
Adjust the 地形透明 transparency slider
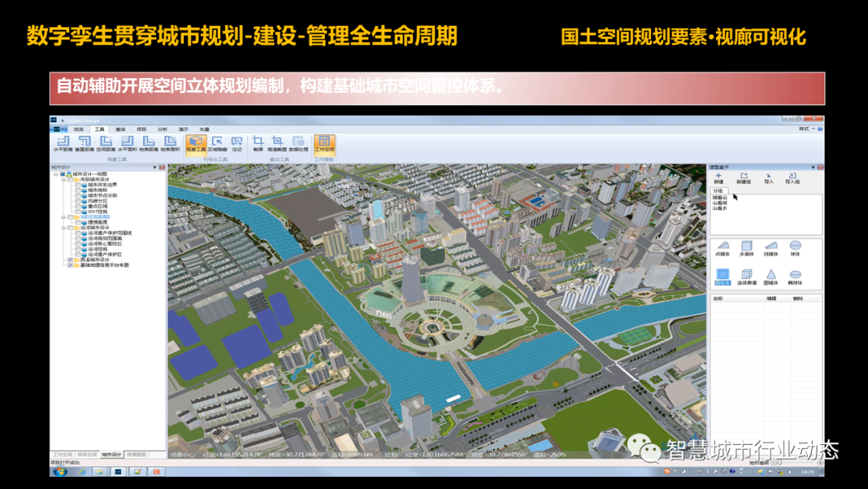(x=778, y=462)
